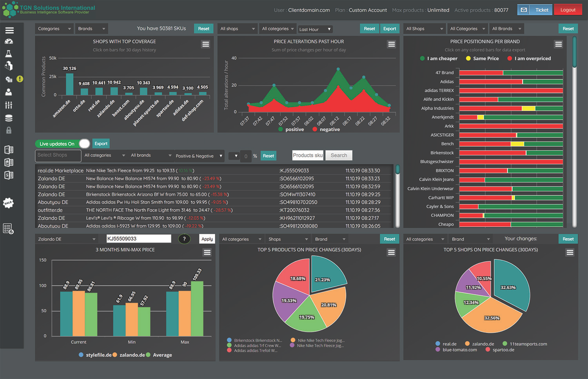Click the envelope Ticket icon

(x=524, y=10)
